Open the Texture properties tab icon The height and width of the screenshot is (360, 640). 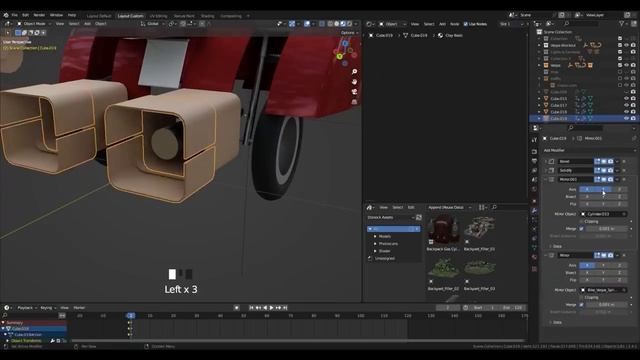534,269
